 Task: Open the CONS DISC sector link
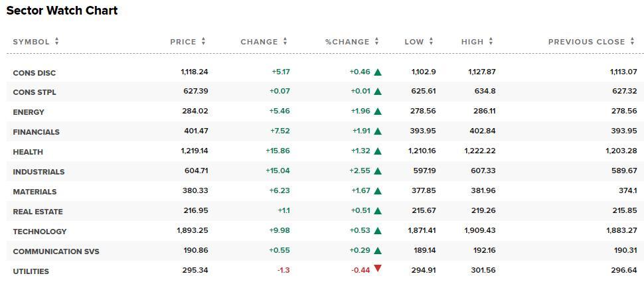[34, 73]
